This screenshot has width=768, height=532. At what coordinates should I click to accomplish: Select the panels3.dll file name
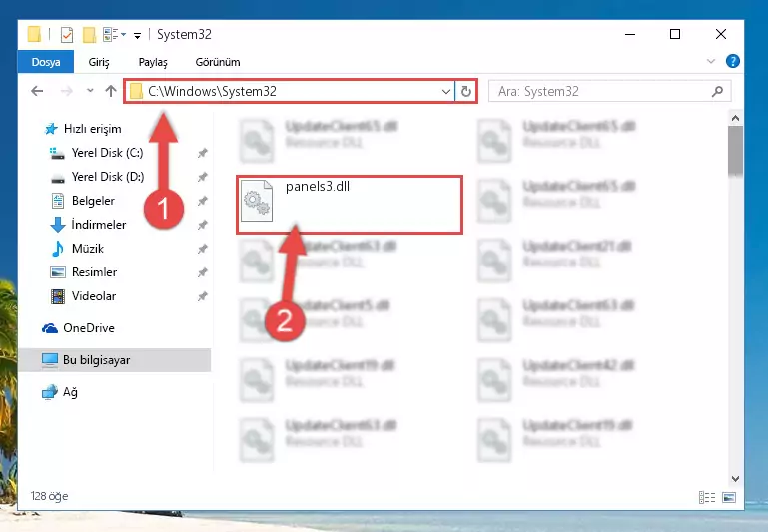[318, 186]
